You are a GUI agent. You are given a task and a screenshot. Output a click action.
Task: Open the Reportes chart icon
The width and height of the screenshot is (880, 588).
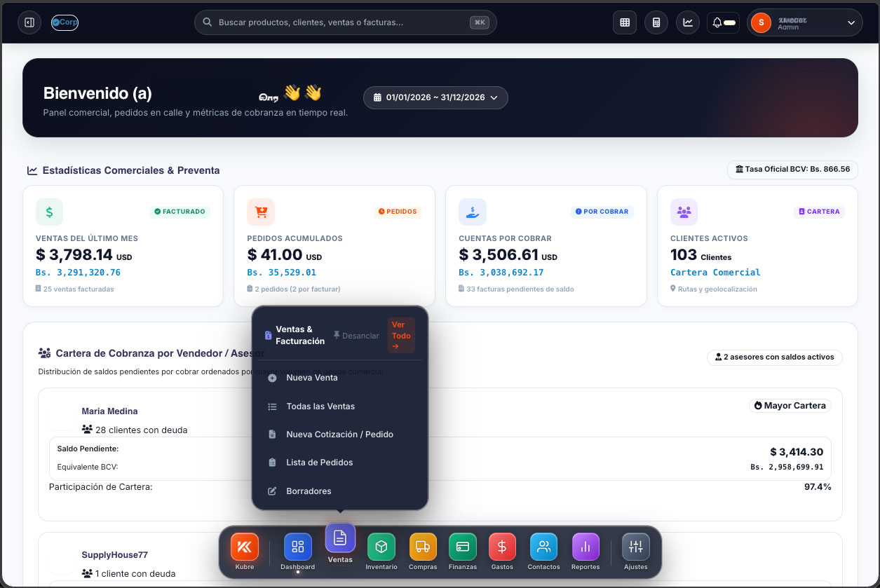585,547
